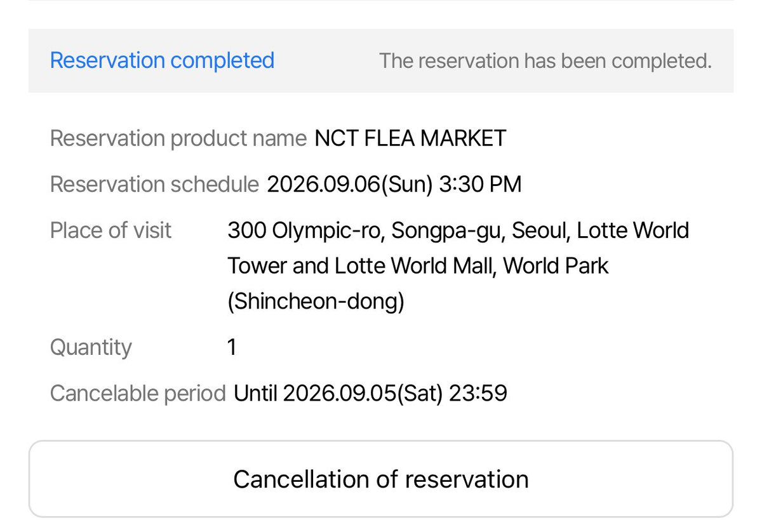This screenshot has height=532, width=762.
Task: Select the 300 Olympic-ro, Songpa-gu address line
Action: [x=458, y=230]
